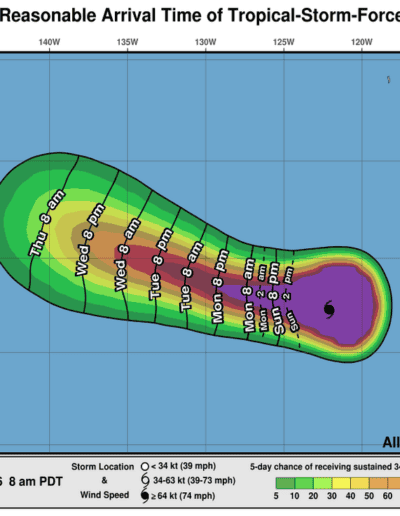Click the 125W longitude label

pyautogui.click(x=284, y=42)
